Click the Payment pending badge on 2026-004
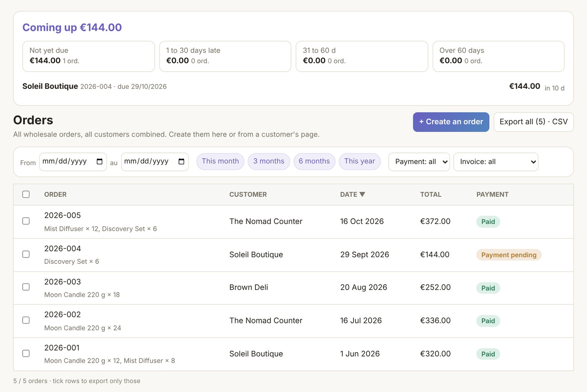 pyautogui.click(x=509, y=255)
